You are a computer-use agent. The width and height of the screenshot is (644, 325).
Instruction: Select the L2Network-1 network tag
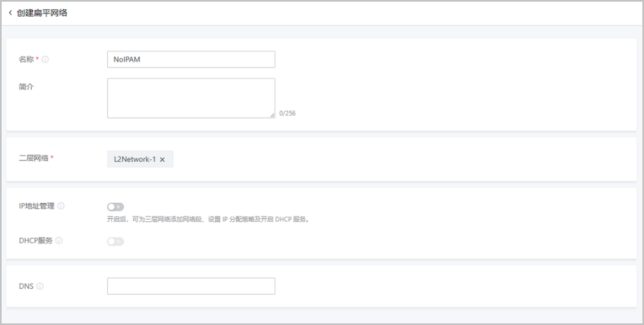[135, 160]
